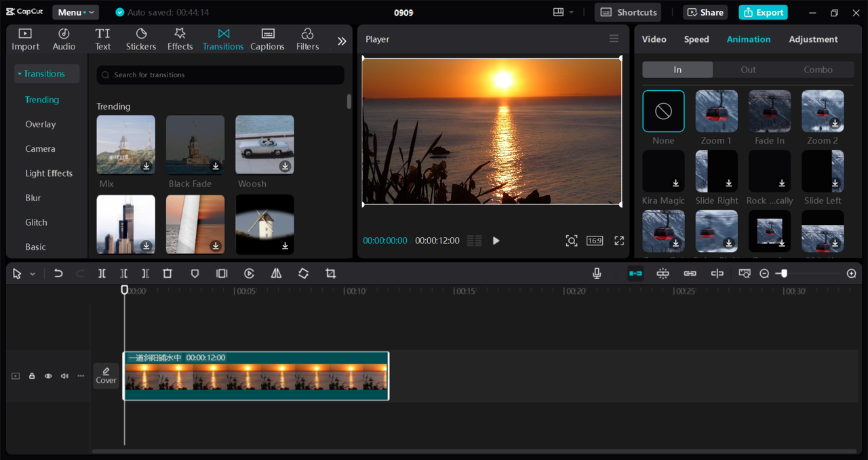Delete the selected clip
The width and height of the screenshot is (868, 460).
[x=167, y=274]
